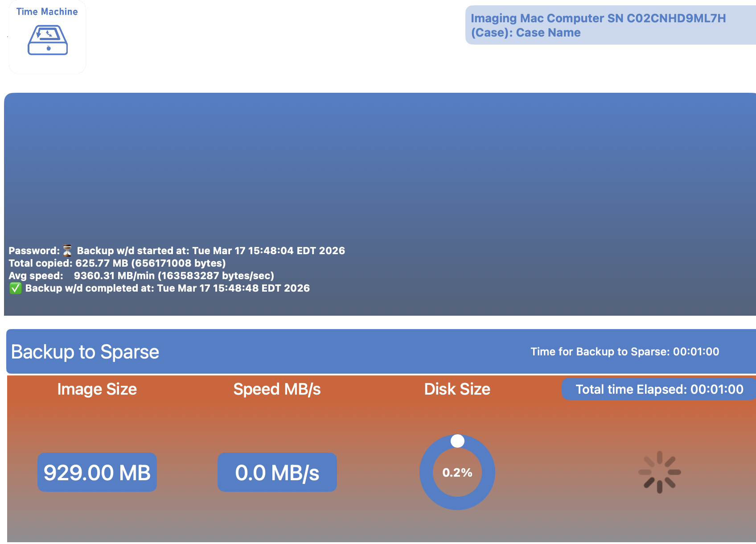Click the spinning activity indicator
Image resolution: width=756 pixels, height=544 pixels.
(x=659, y=472)
